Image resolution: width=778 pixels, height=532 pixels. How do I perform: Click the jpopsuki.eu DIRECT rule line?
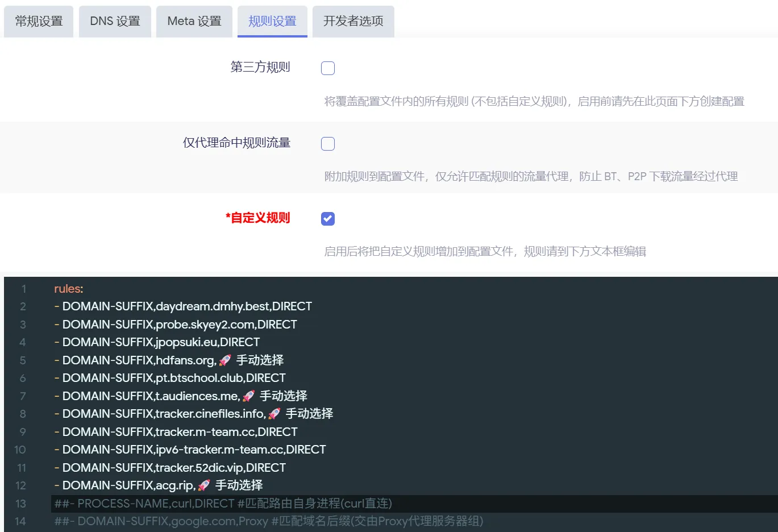[157, 342]
